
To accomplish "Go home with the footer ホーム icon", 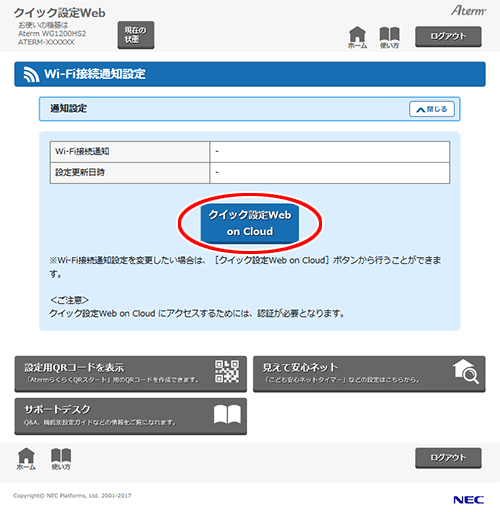I will tap(26, 459).
